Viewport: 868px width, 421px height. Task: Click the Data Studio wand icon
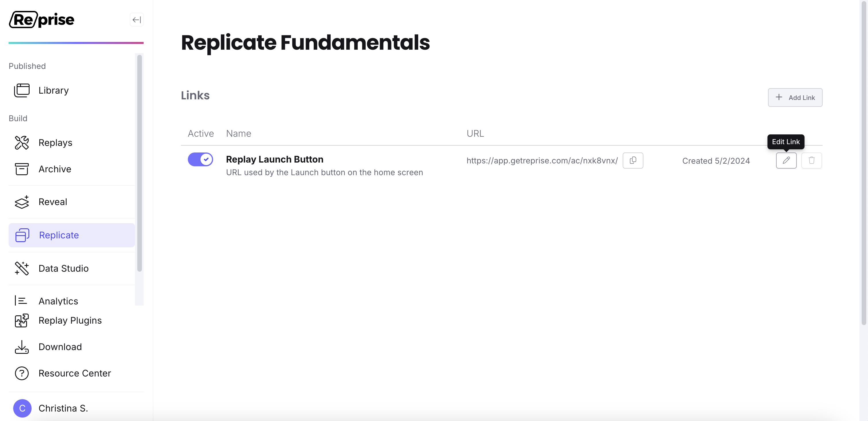click(x=22, y=269)
